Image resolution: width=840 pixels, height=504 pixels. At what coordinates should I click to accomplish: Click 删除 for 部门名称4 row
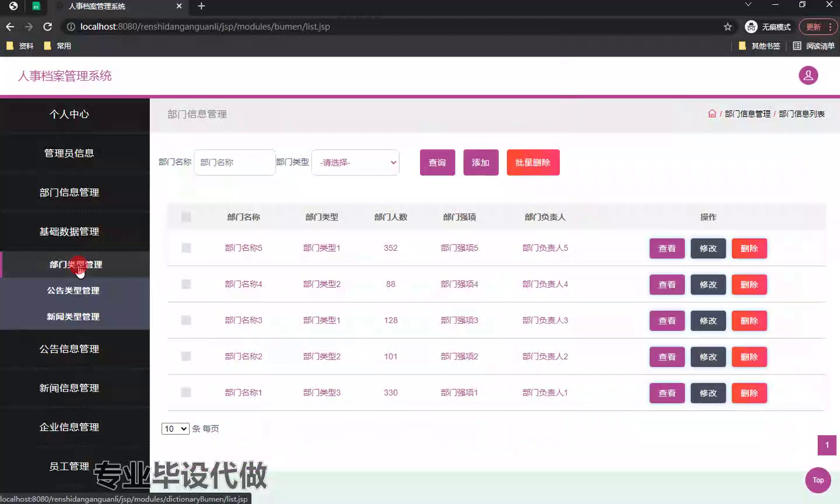click(x=750, y=285)
